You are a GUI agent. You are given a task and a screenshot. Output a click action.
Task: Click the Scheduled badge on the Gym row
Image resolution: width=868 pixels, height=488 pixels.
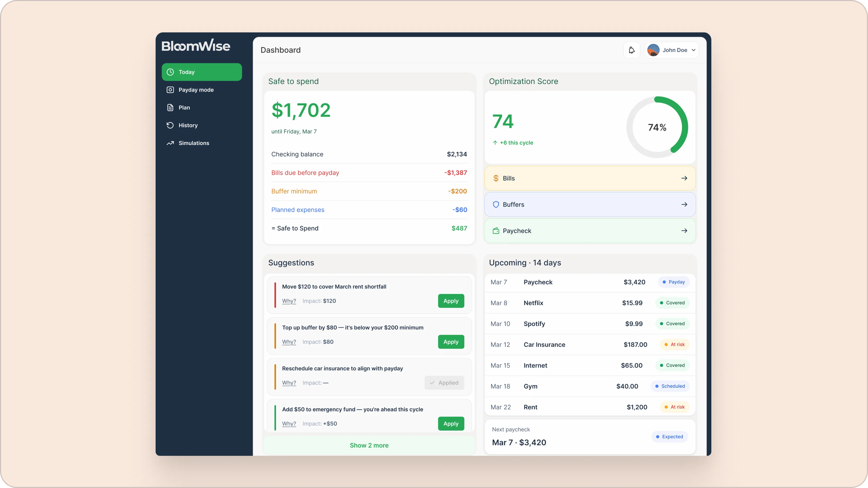click(x=670, y=386)
